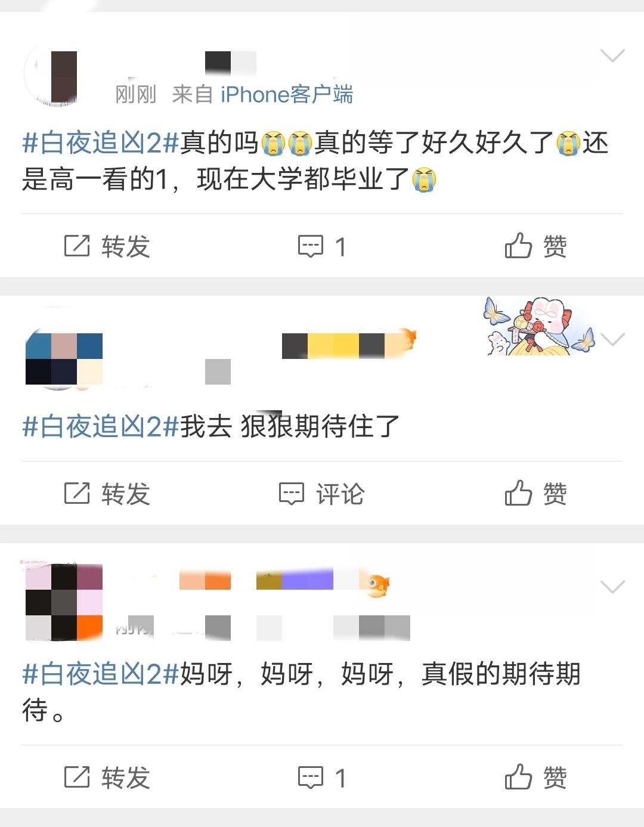
Task: Tap the fish badge beside third username
Action: pos(379,584)
